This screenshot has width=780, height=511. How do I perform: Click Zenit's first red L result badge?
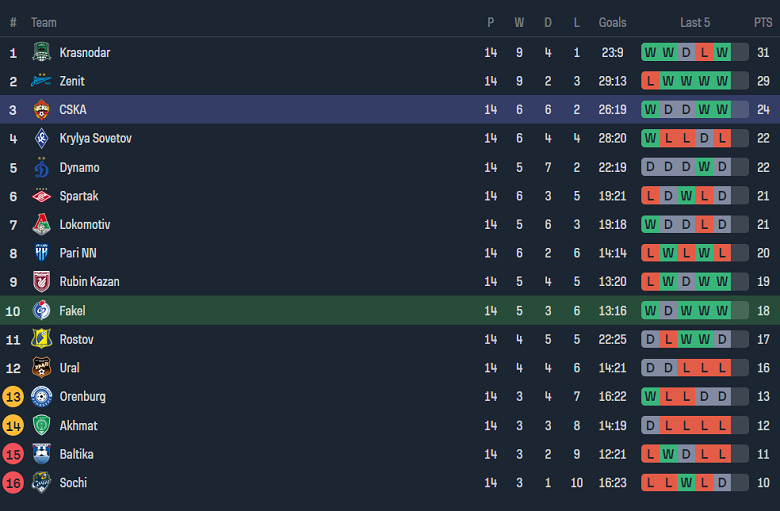651,81
